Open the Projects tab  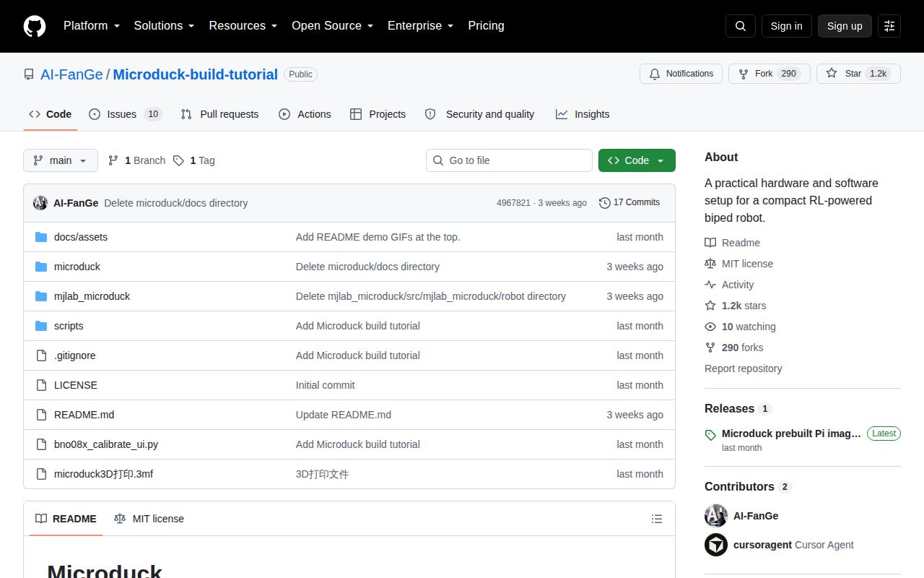click(x=378, y=114)
